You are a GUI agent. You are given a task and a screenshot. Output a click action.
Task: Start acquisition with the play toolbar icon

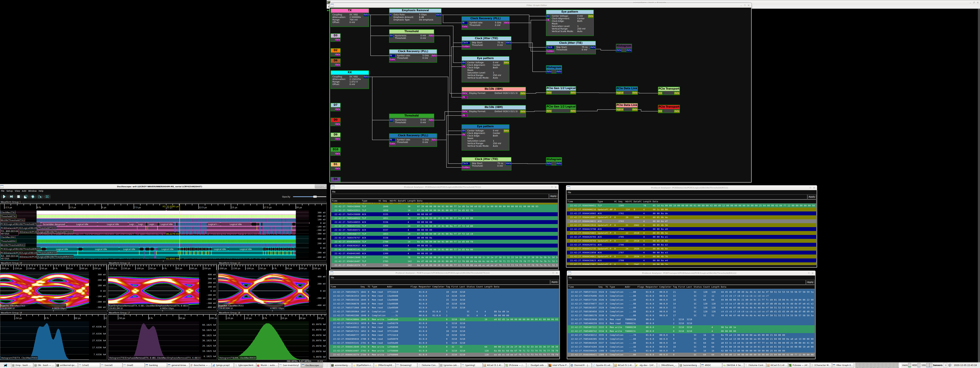(4, 197)
